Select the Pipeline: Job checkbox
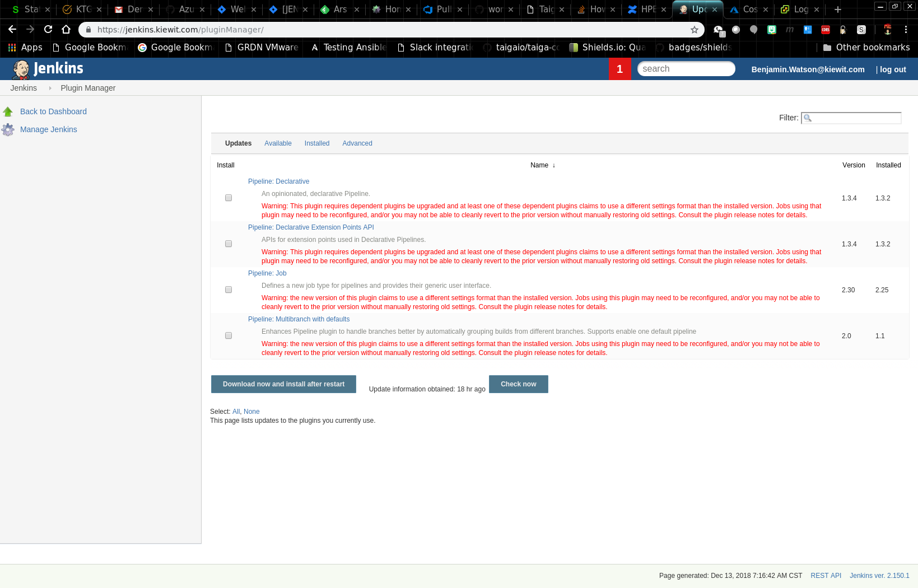The width and height of the screenshot is (918, 588). (x=228, y=290)
